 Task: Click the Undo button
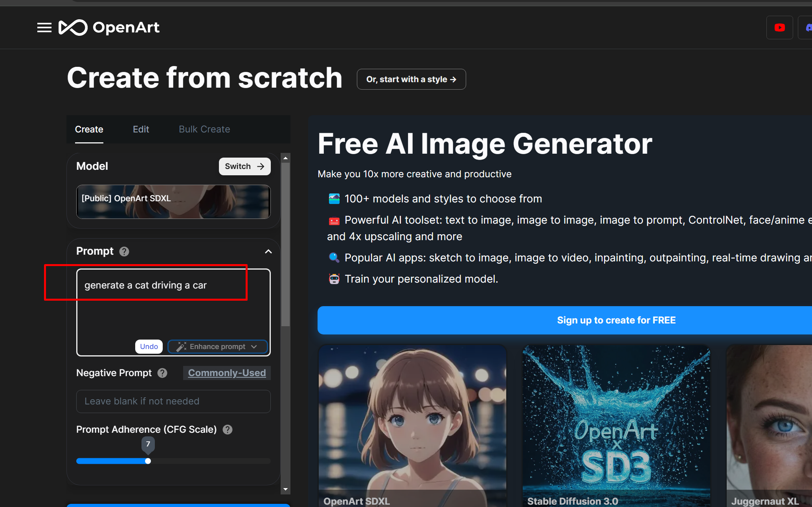pyautogui.click(x=149, y=347)
